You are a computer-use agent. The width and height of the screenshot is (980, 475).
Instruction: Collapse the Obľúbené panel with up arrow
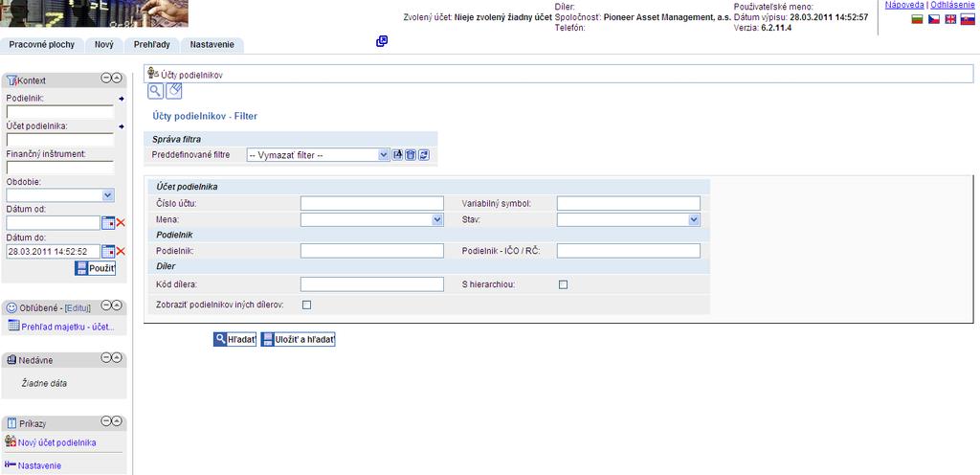[x=116, y=305]
